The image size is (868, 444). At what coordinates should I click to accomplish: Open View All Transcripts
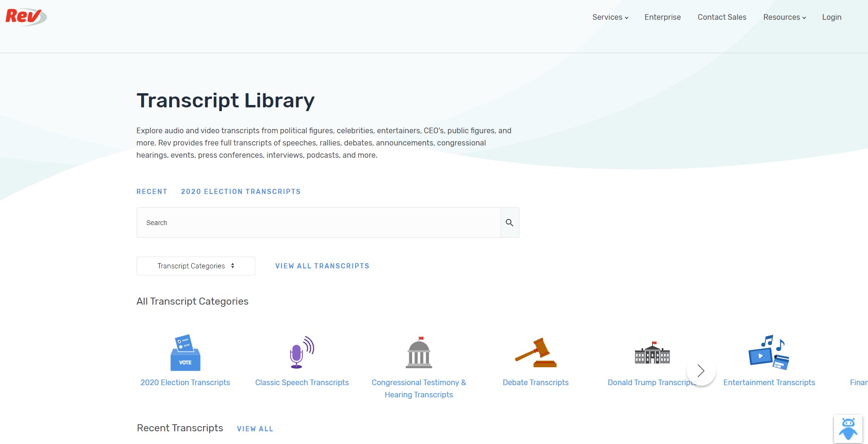click(x=322, y=266)
